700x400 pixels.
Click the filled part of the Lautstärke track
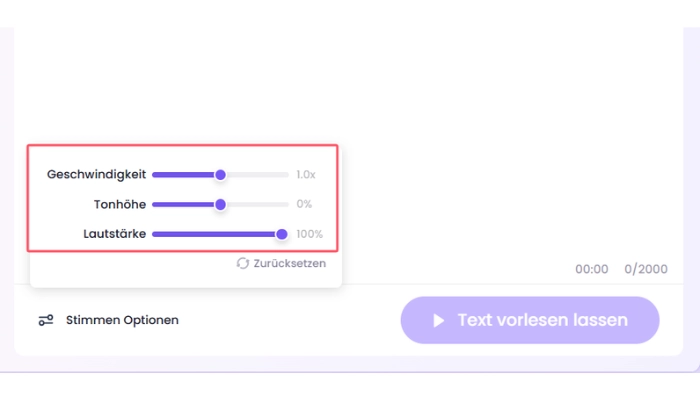tap(214, 234)
